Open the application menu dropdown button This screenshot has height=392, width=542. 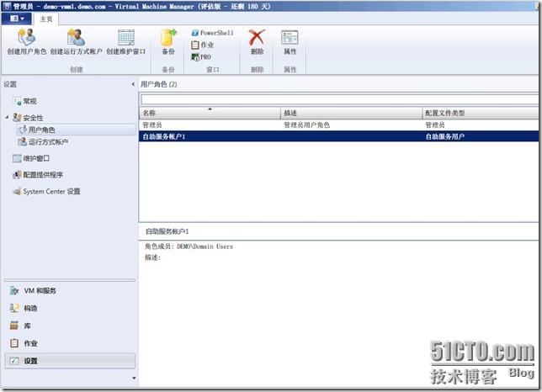pyautogui.click(x=17, y=19)
